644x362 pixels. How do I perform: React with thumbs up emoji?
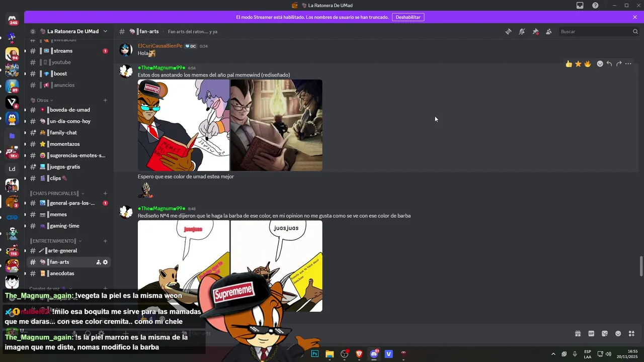569,64
